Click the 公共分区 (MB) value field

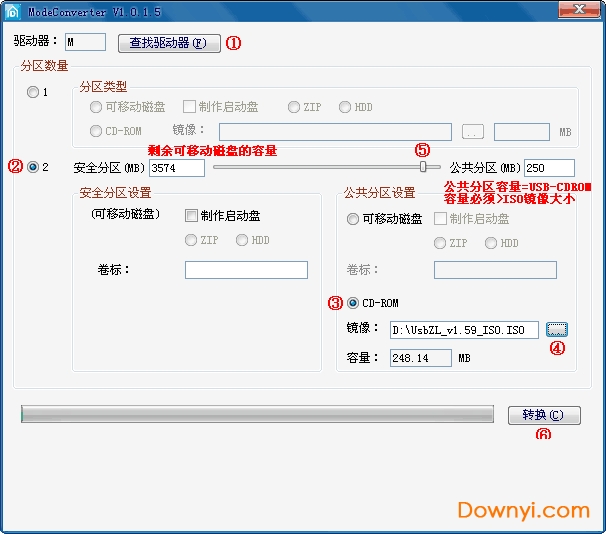(x=549, y=168)
